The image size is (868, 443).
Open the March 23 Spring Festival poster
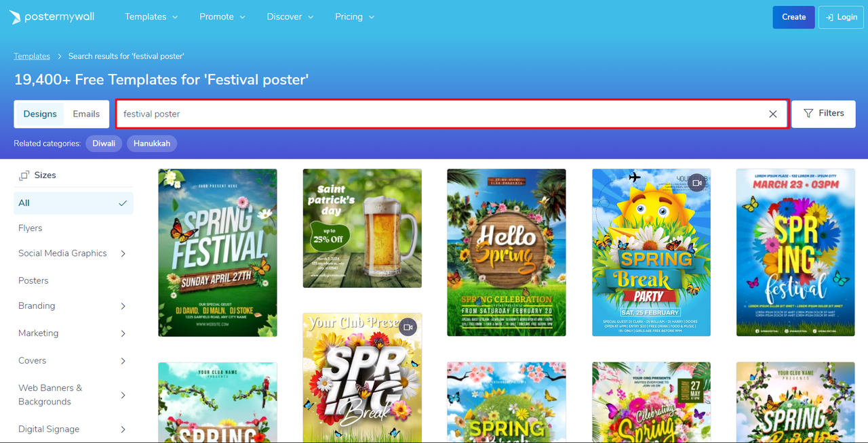(x=795, y=253)
